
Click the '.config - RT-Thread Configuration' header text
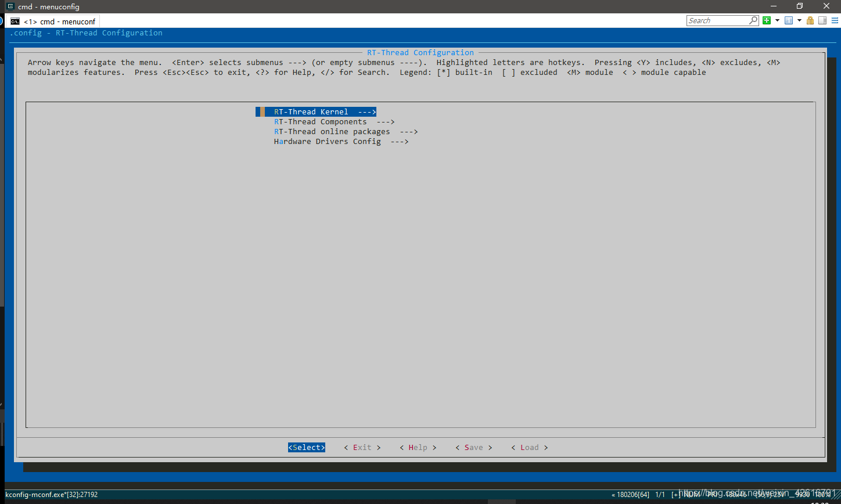86,33
